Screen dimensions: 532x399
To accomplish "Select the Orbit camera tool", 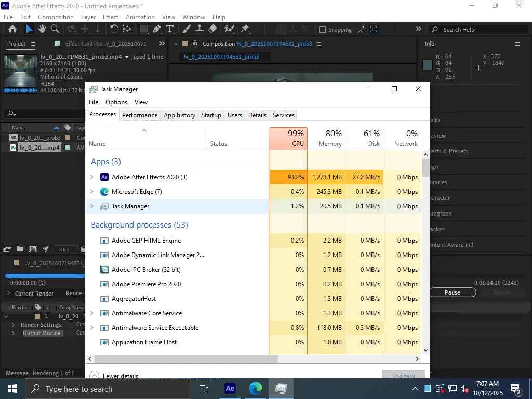I will (x=72, y=29).
